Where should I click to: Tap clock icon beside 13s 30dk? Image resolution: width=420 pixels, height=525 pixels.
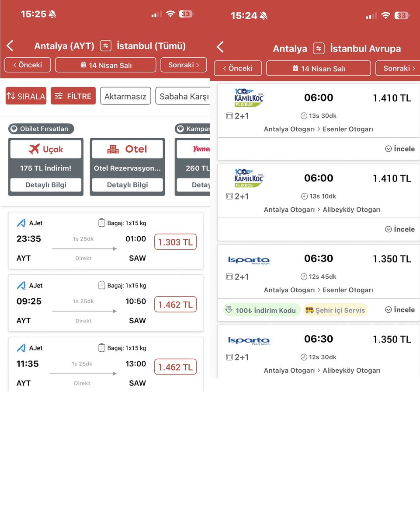tap(304, 116)
